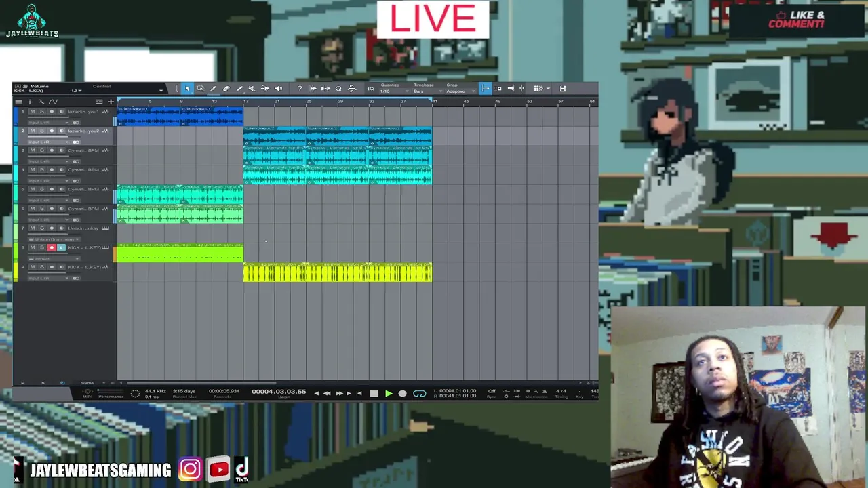The width and height of the screenshot is (868, 488).
Task: Click the TikTok icon in the overlay
Action: point(242,470)
